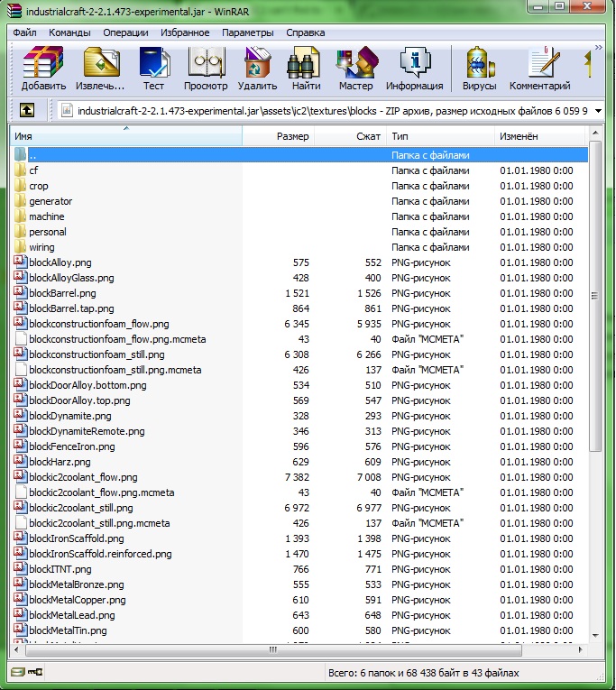Click the go up one folder button

(x=27, y=110)
